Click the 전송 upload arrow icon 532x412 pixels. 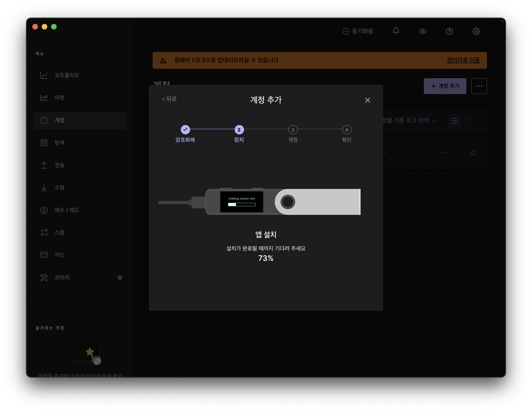click(44, 165)
